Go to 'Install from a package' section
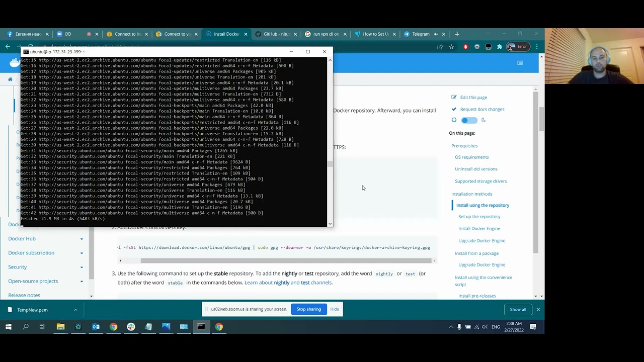 tap(477, 253)
